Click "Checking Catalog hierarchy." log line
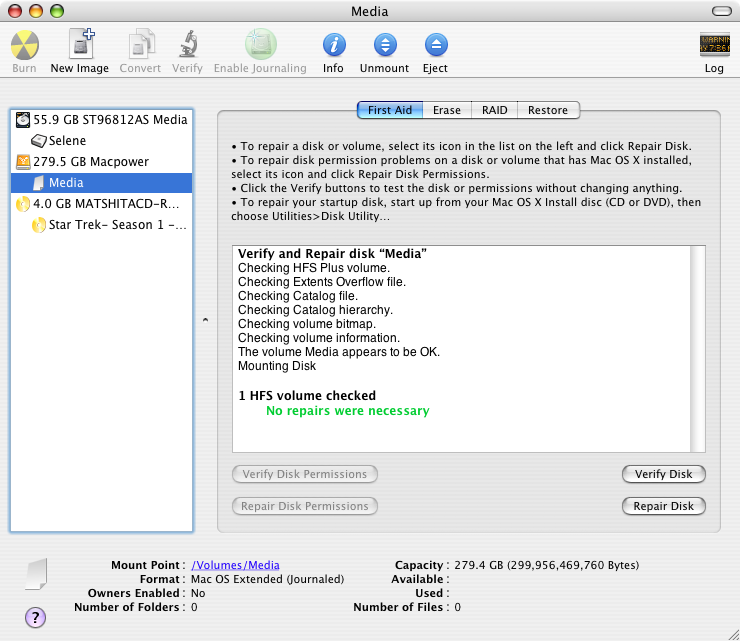This screenshot has width=740, height=641. click(x=315, y=310)
